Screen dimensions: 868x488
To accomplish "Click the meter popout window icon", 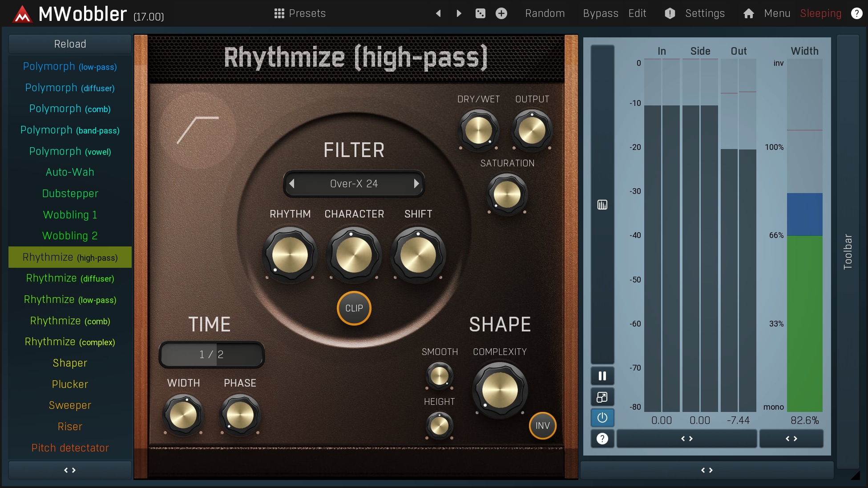I will pos(602,397).
